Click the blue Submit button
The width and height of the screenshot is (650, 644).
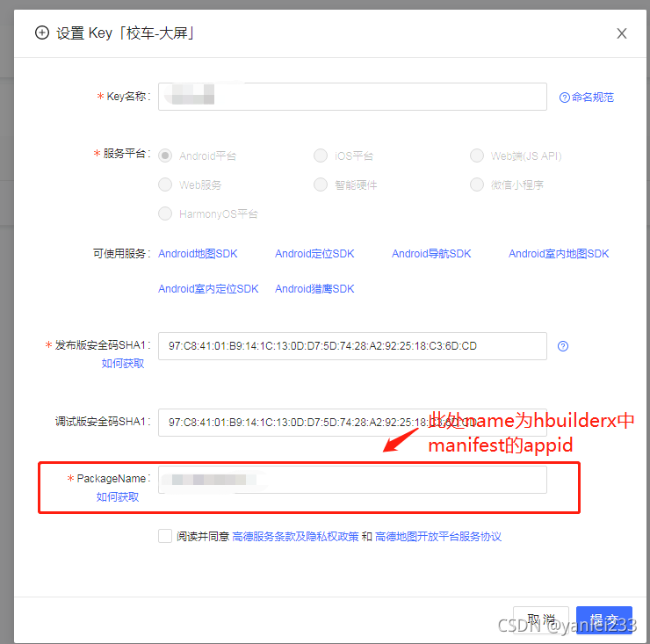[604, 620]
